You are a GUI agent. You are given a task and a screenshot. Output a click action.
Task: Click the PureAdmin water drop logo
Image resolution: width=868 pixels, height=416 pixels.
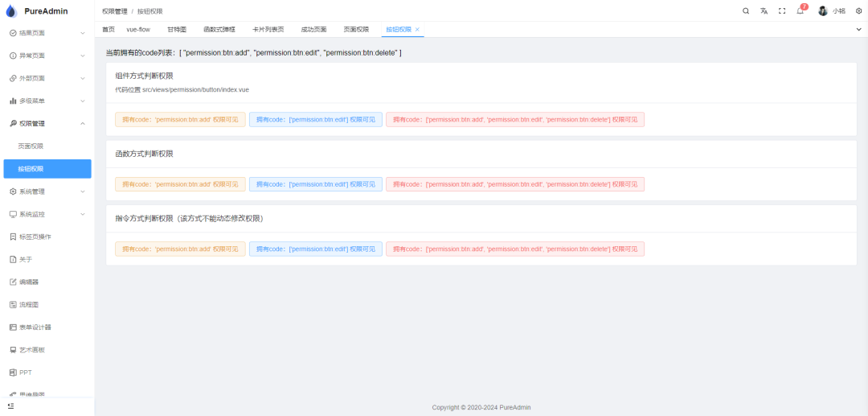coord(11,11)
